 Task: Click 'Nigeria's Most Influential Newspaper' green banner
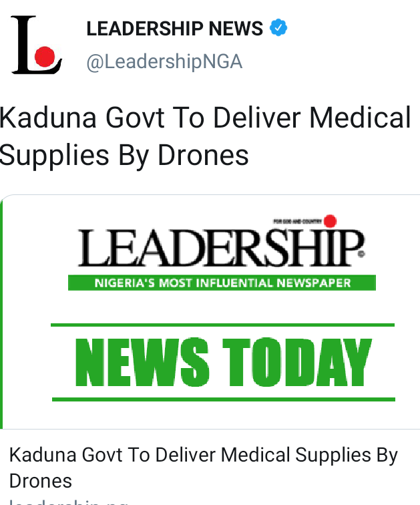[222, 283]
